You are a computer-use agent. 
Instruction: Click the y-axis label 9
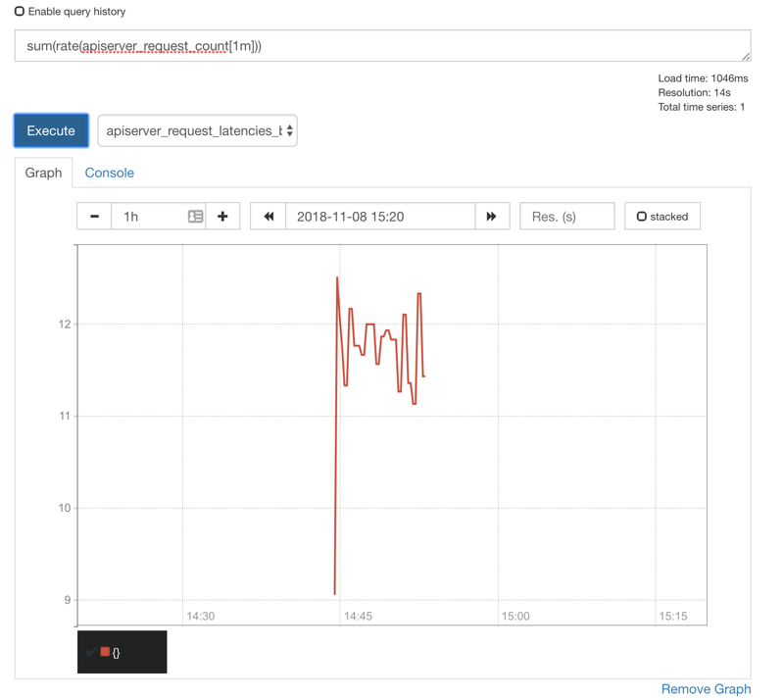(x=68, y=600)
